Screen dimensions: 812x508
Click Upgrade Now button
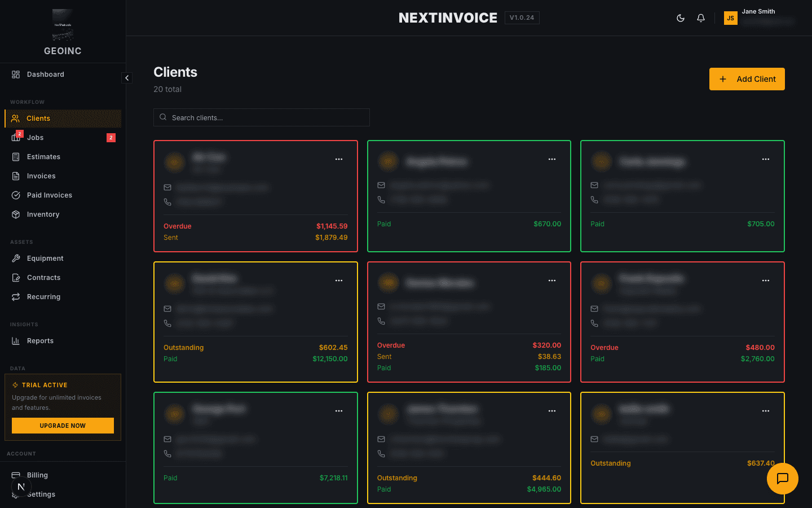(63, 426)
